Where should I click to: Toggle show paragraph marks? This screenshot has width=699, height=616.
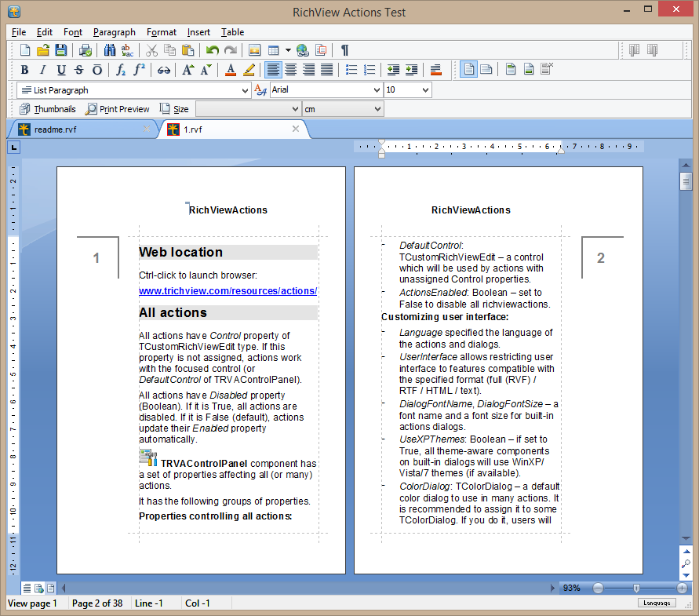click(x=344, y=50)
